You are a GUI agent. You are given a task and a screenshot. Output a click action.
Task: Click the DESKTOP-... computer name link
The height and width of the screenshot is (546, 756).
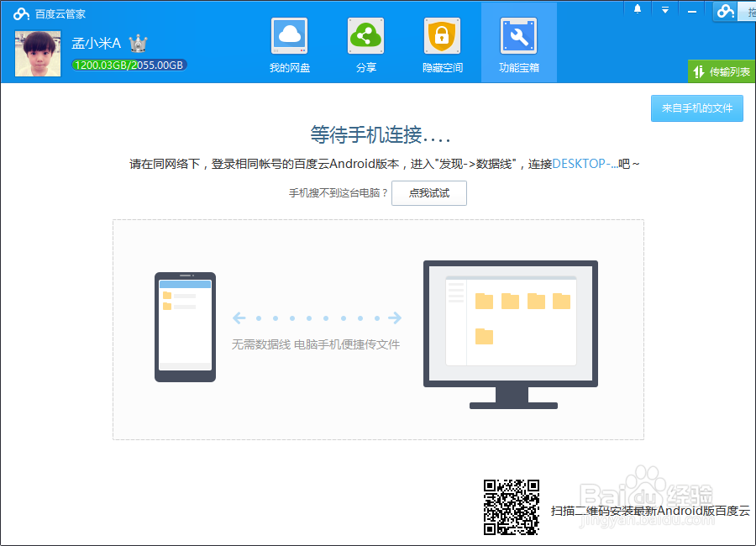(585, 164)
